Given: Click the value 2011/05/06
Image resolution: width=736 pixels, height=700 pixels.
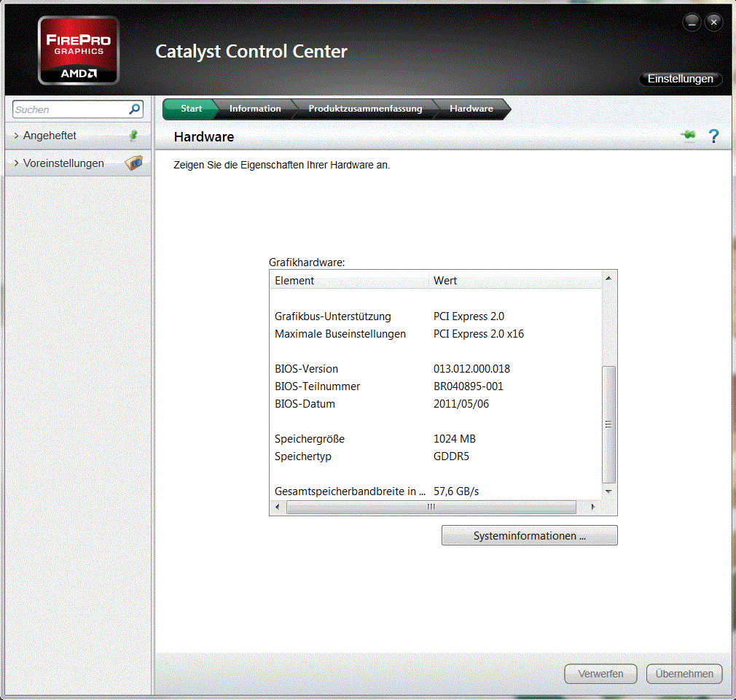Looking at the screenshot, I should [461, 403].
